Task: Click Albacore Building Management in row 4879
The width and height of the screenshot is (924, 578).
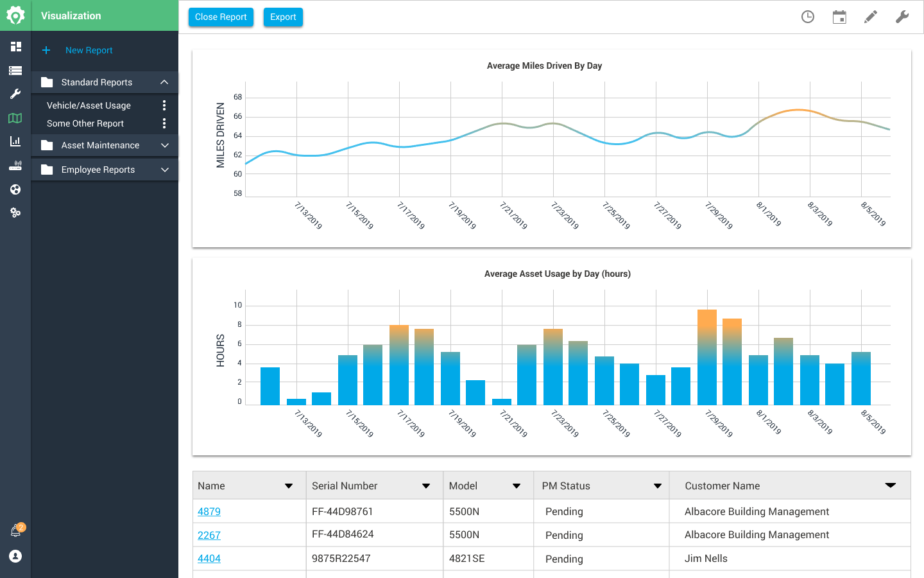Action: pos(757,512)
